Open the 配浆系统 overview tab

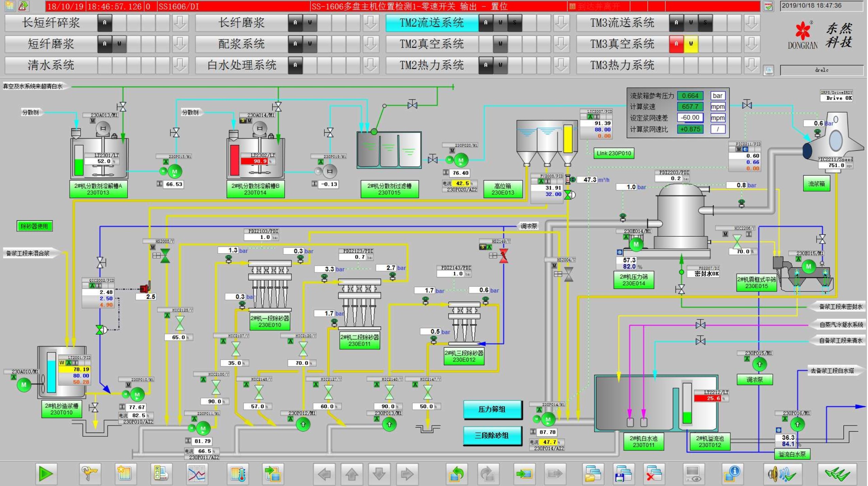coord(241,44)
